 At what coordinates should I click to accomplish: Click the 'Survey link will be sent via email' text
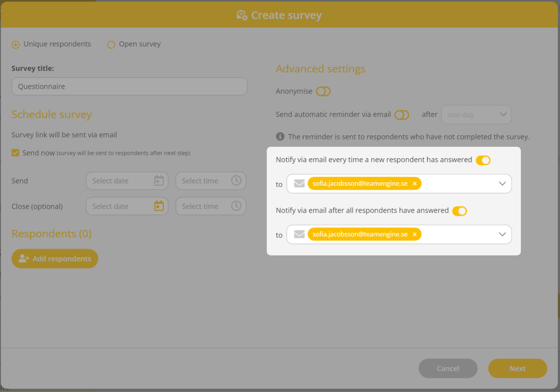pyautogui.click(x=64, y=135)
